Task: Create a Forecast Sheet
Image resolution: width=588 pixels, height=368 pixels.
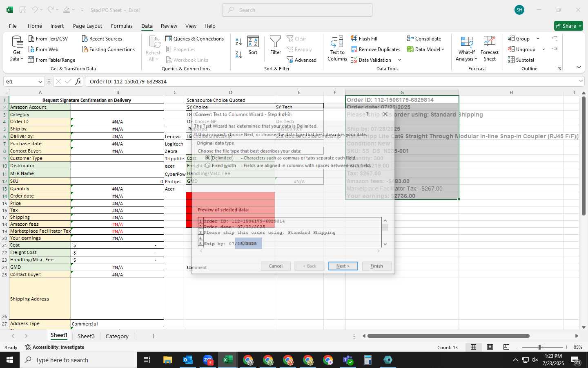Action: click(490, 49)
